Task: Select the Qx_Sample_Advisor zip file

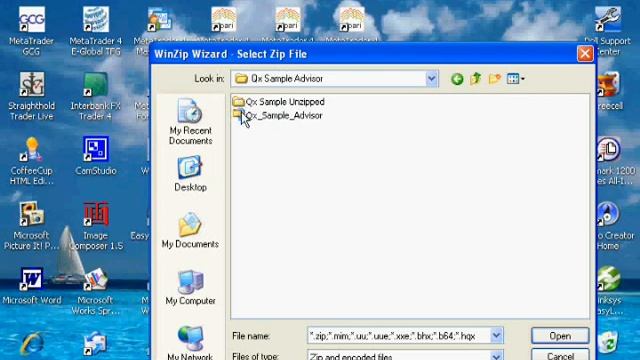Action: [x=278, y=116]
